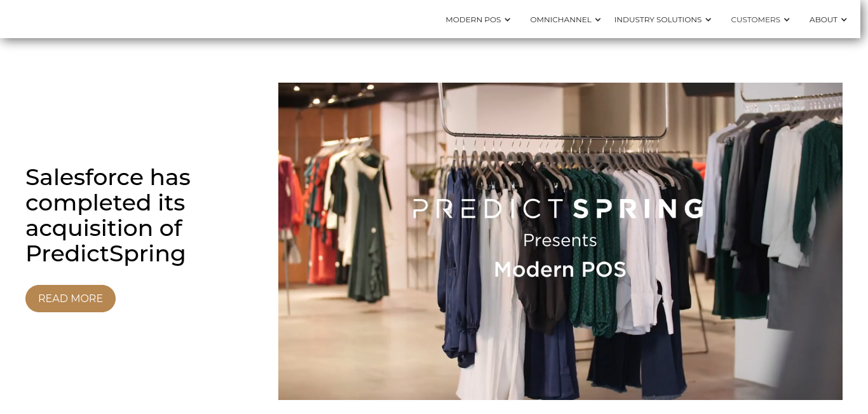Choose ABOUT in the top navigation
The height and width of the screenshot is (414, 868).
pyautogui.click(x=824, y=20)
